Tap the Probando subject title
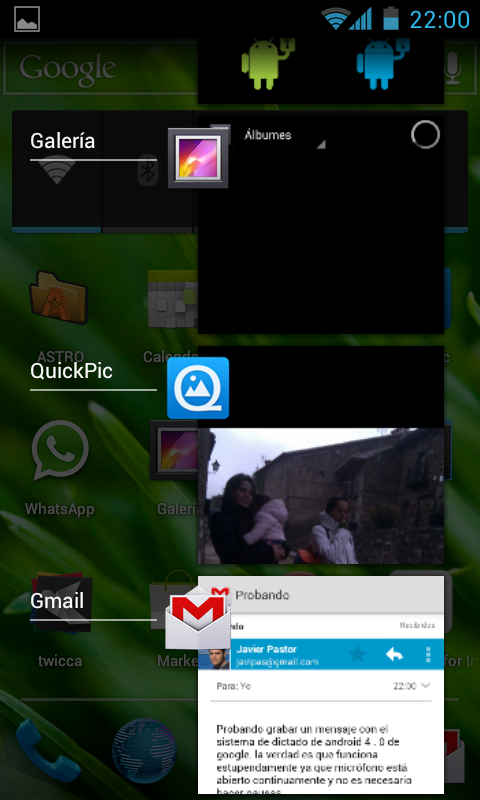The height and width of the screenshot is (800, 480). click(x=262, y=595)
